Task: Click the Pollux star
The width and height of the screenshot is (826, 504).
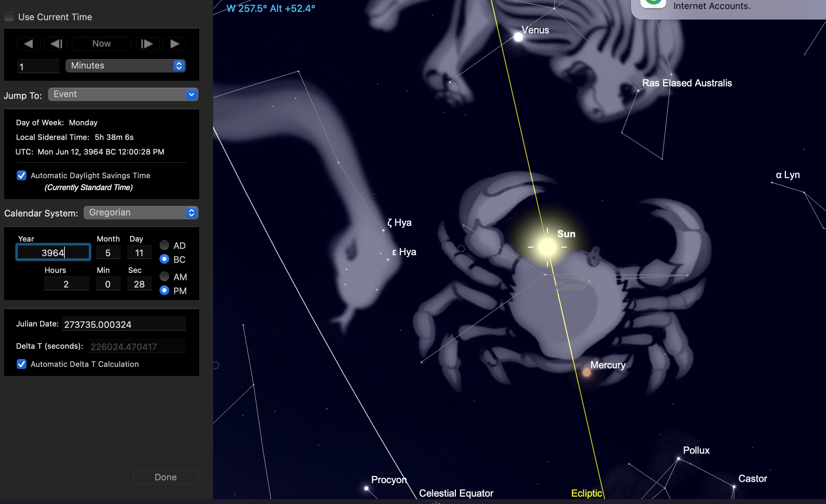Action: [x=678, y=459]
